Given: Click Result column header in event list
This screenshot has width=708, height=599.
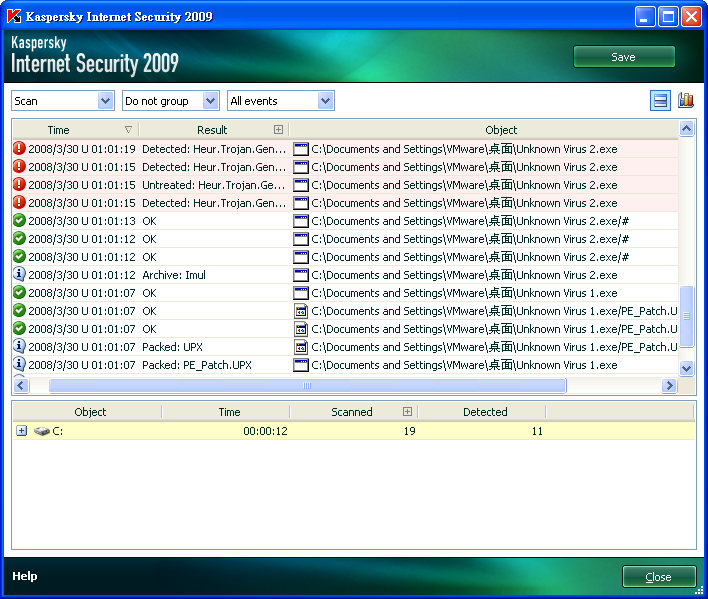Looking at the screenshot, I should point(212,130).
